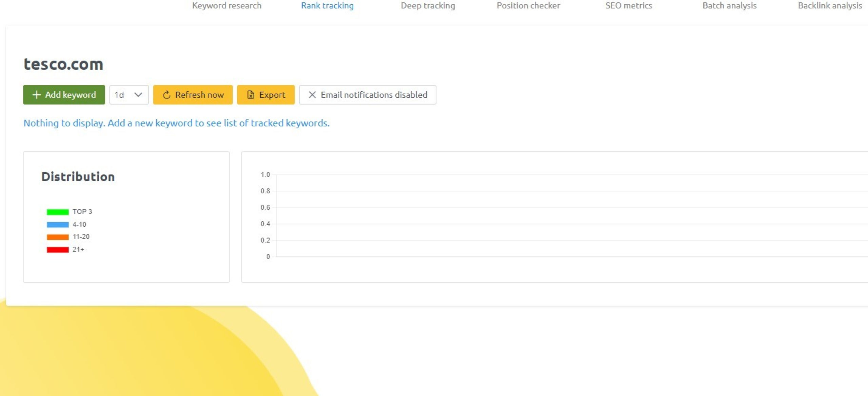This screenshot has width=868, height=396.
Task: Click the 1.0 axis label on the chart
Action: point(265,174)
